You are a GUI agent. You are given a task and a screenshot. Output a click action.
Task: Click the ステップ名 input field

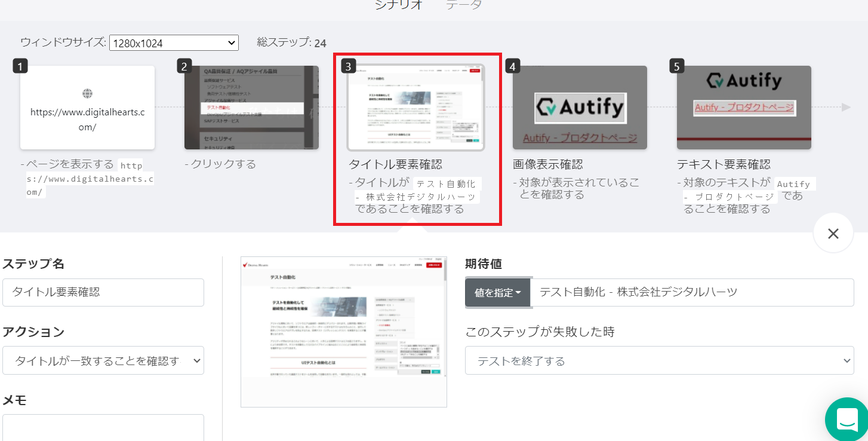point(103,292)
